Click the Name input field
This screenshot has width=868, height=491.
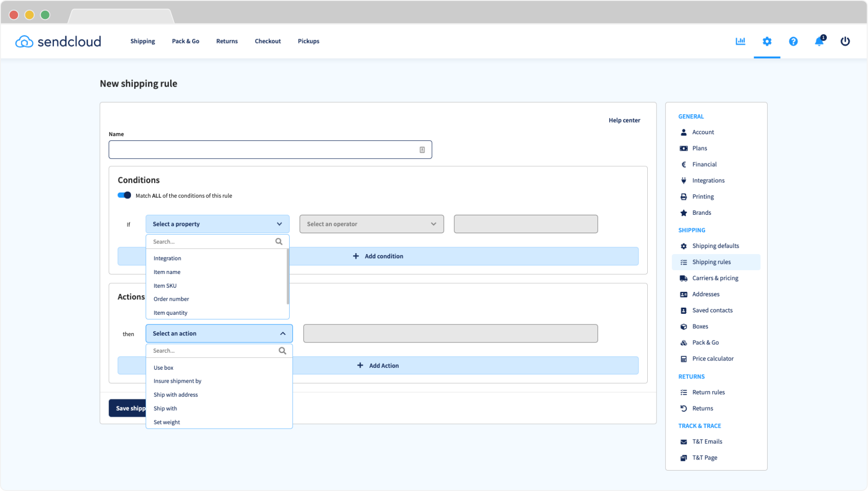tap(270, 149)
